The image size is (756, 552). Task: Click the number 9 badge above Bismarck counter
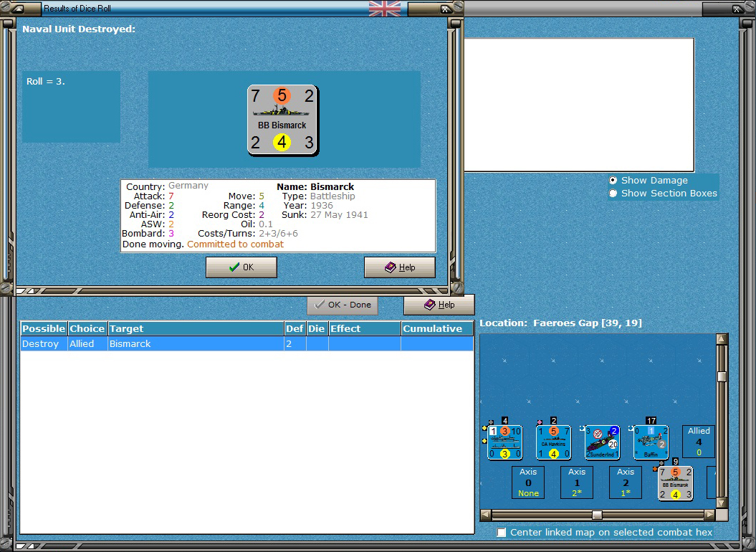pyautogui.click(x=676, y=462)
